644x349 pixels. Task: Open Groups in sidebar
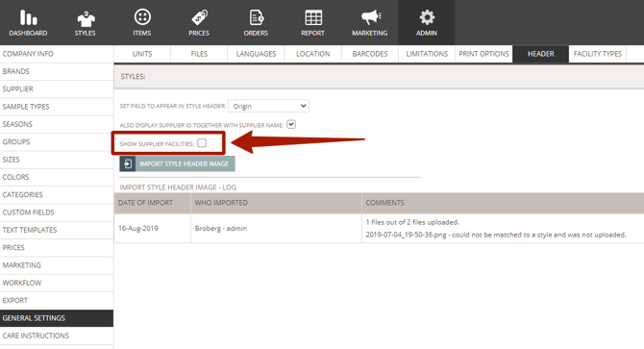pyautogui.click(x=57, y=142)
